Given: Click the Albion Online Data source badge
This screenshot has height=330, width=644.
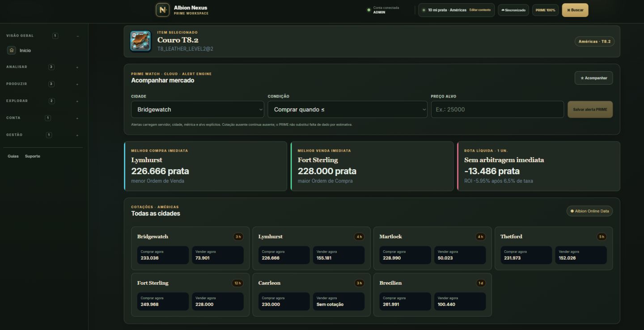Looking at the screenshot, I should 589,211.
